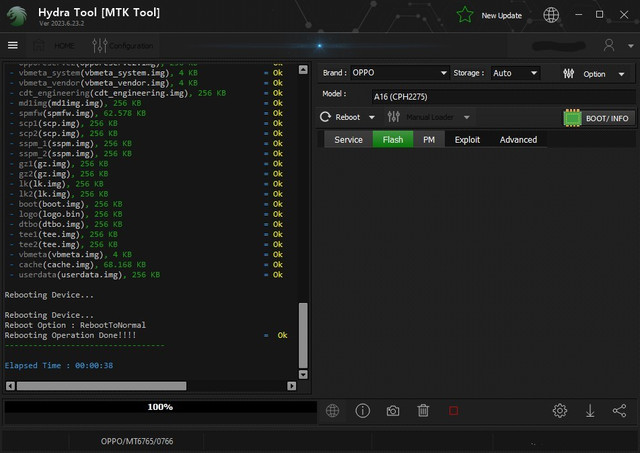Click the md1img(md1img.img) log row
Screen dimensions: 640x453
tap(146, 103)
